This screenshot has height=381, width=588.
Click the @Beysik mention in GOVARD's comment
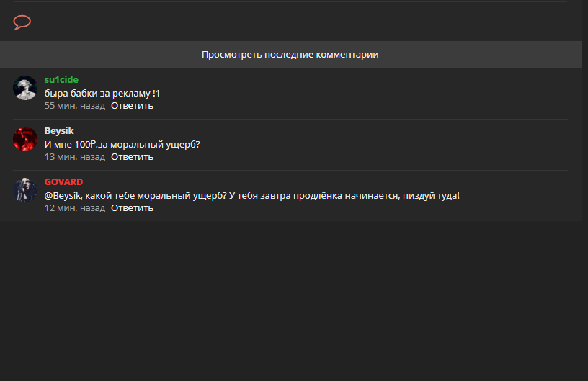[63, 196]
